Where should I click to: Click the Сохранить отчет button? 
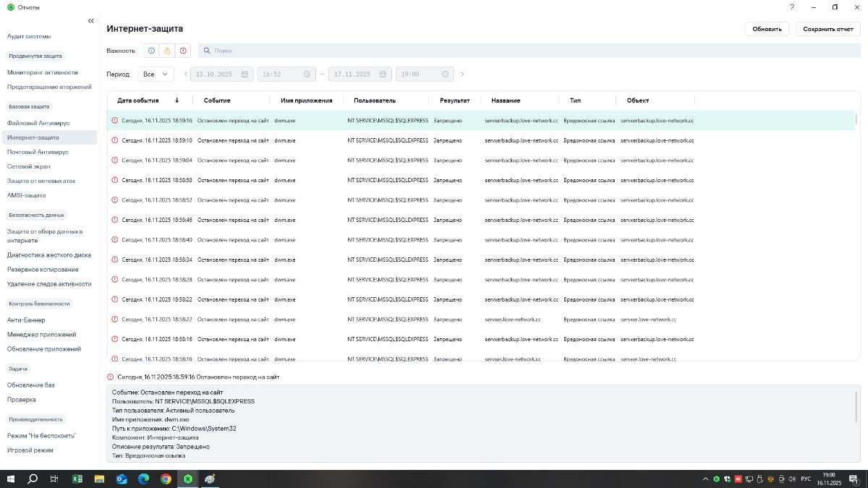(x=827, y=30)
